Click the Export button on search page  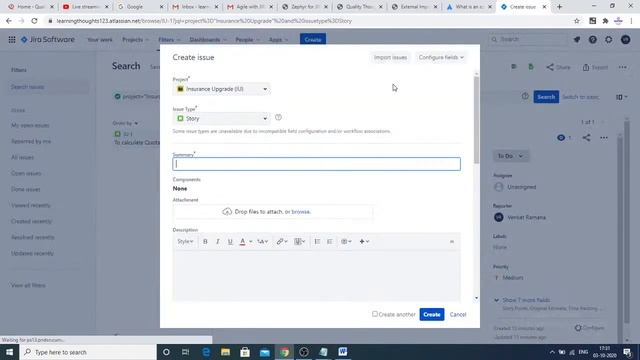point(595,67)
